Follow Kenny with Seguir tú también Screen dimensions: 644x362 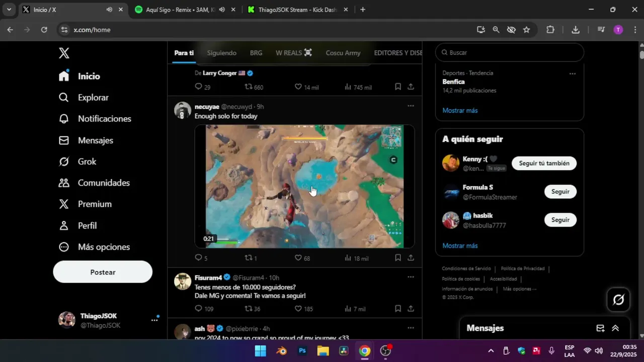[544, 163]
